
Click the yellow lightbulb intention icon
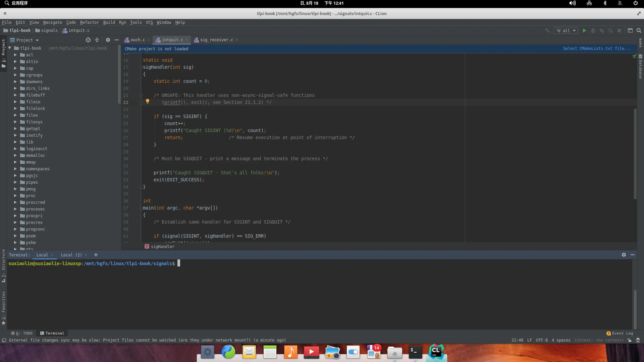pyautogui.click(x=148, y=101)
